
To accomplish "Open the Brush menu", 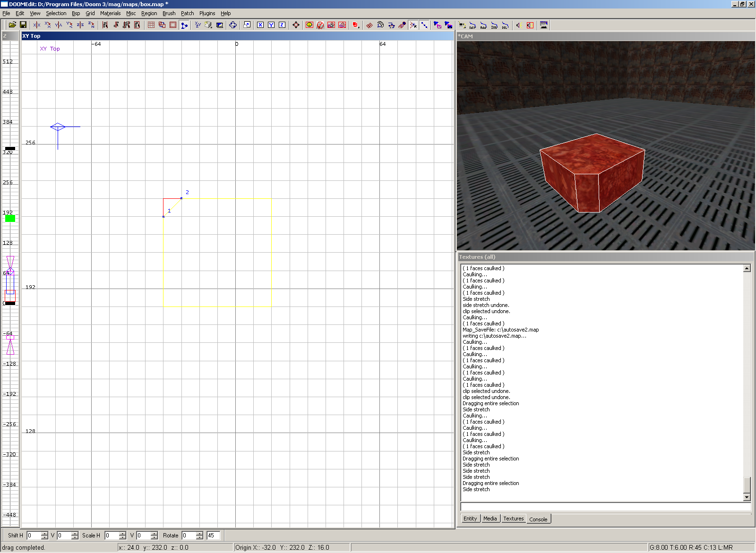I will [x=169, y=13].
